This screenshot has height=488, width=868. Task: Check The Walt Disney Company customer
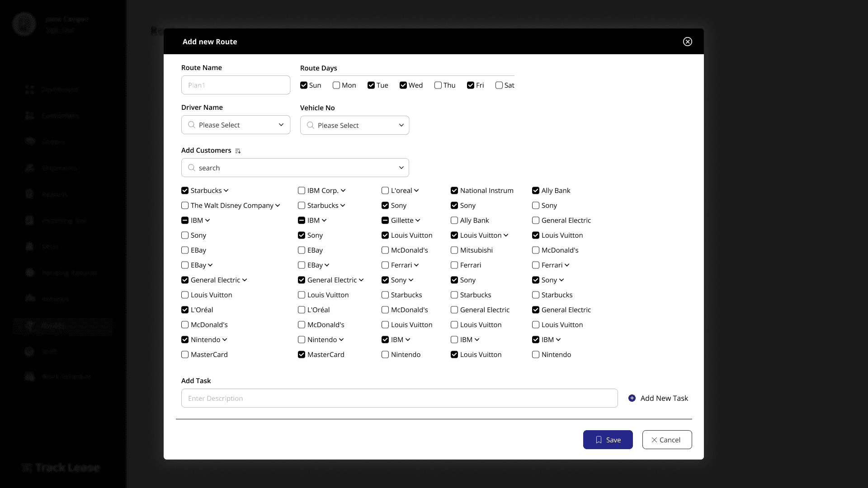tap(185, 206)
